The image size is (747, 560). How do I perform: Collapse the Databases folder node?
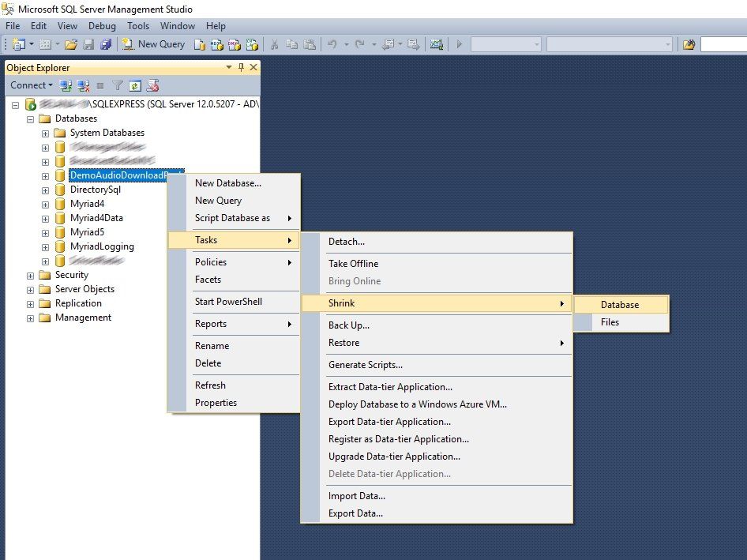(x=31, y=119)
